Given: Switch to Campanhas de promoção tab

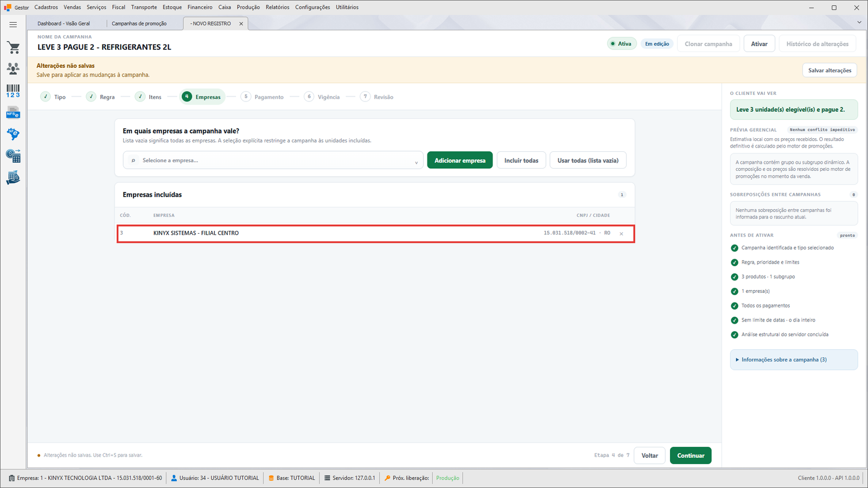Looking at the screenshot, I should coord(139,24).
